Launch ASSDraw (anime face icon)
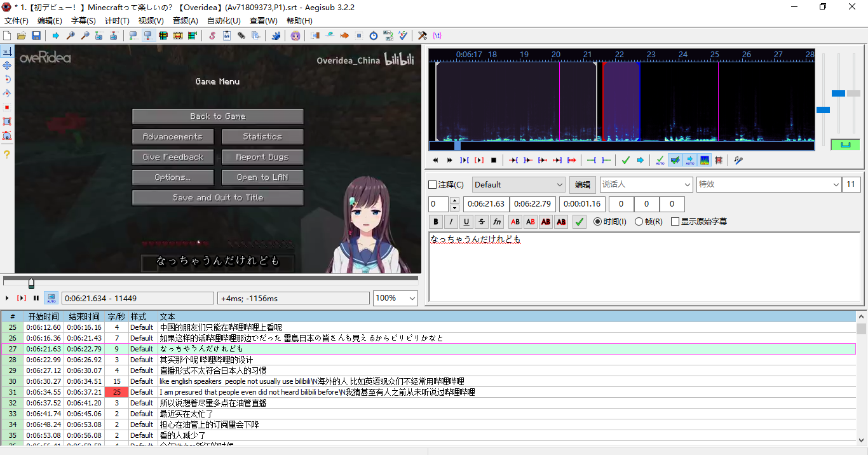 (x=295, y=36)
